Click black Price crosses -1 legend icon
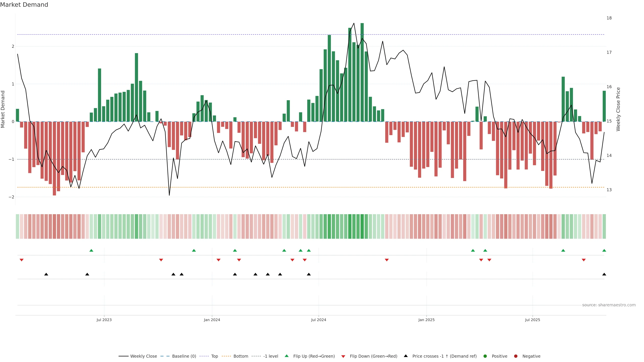 coord(406,356)
